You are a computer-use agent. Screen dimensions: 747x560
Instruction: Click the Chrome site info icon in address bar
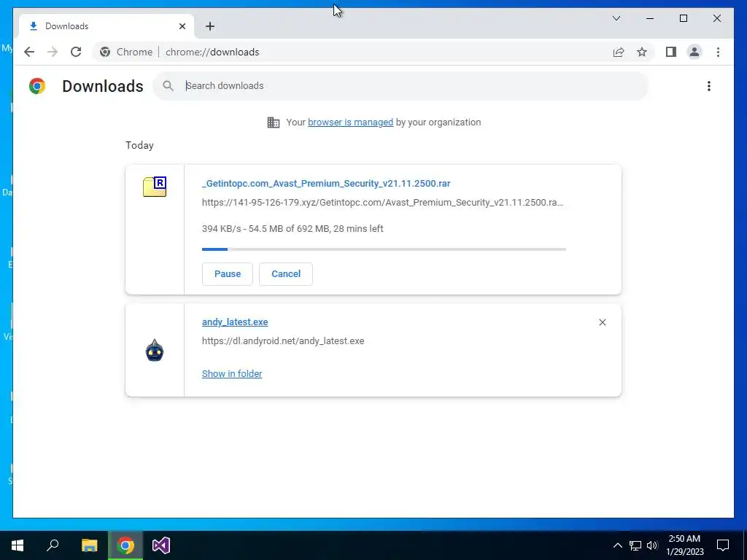[105, 52]
